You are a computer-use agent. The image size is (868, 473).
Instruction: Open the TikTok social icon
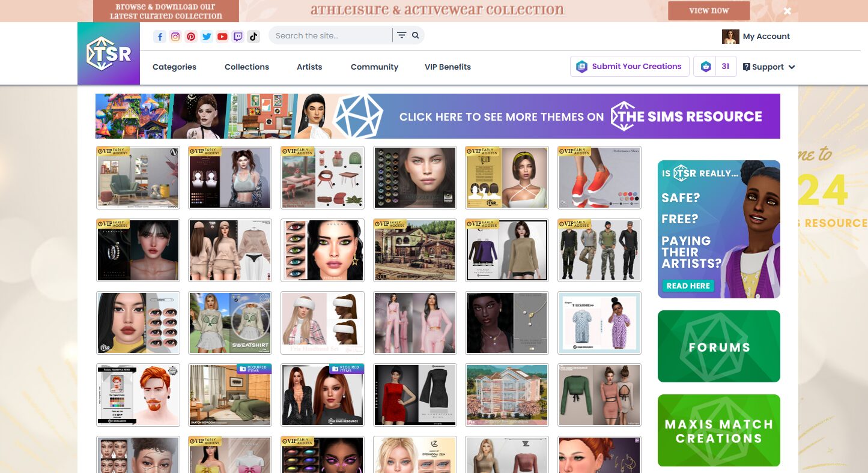[253, 37]
